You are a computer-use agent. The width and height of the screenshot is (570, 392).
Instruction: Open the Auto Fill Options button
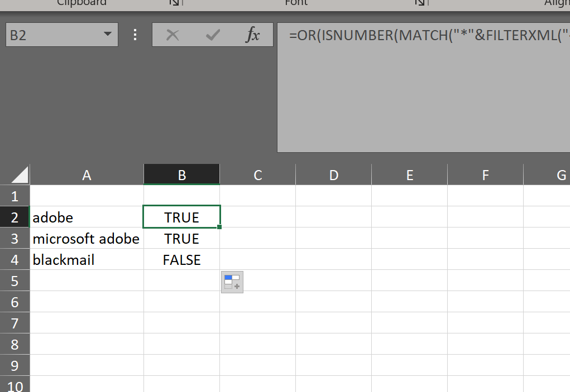tap(232, 282)
